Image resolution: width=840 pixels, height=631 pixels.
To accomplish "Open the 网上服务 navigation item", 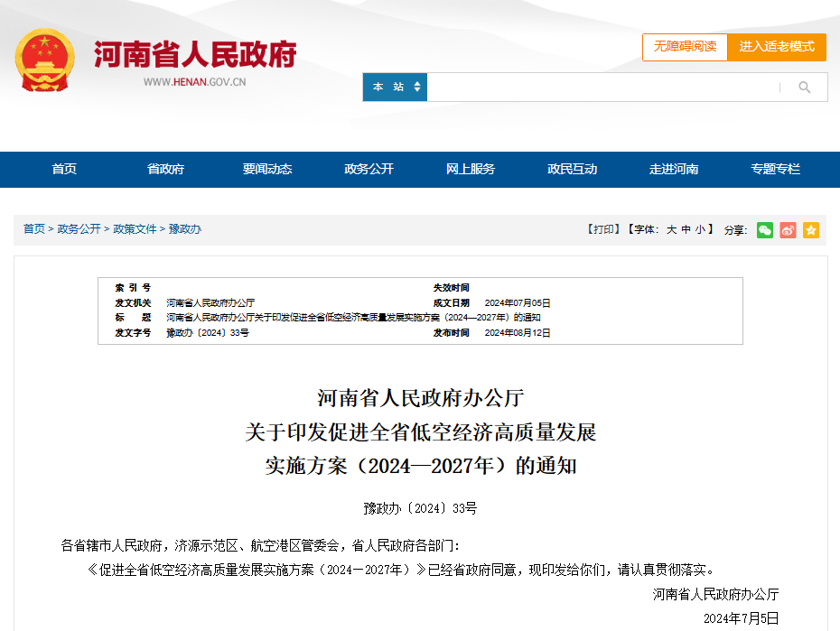I will (471, 169).
